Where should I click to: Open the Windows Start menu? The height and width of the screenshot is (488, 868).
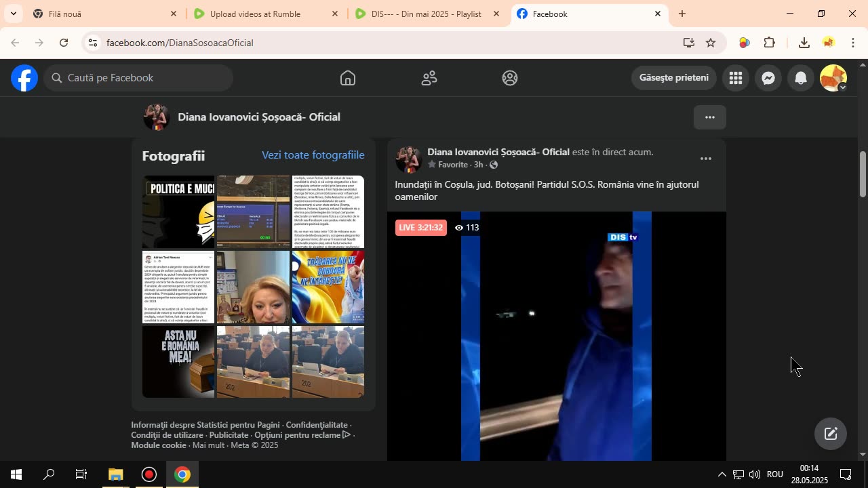pyautogui.click(x=16, y=474)
